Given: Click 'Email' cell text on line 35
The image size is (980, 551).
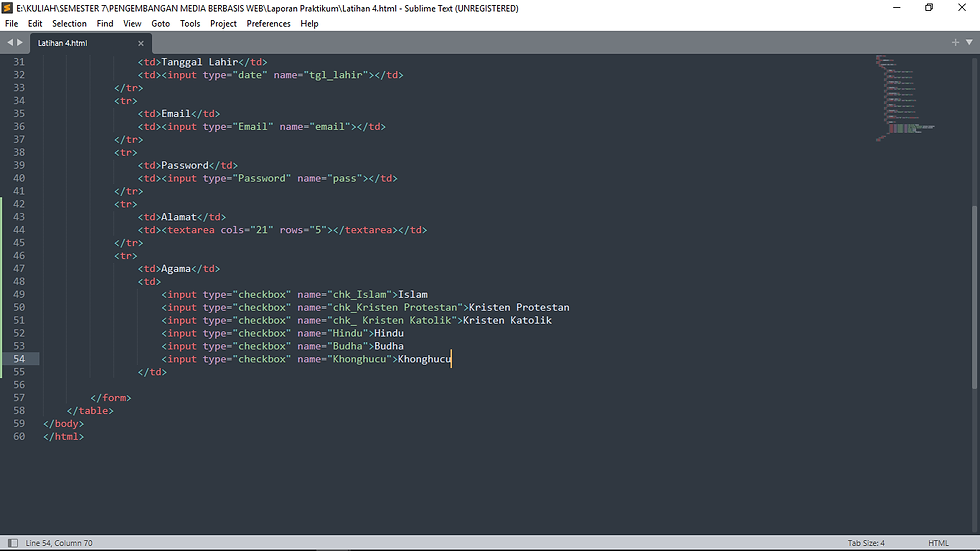Looking at the screenshot, I should [176, 114].
